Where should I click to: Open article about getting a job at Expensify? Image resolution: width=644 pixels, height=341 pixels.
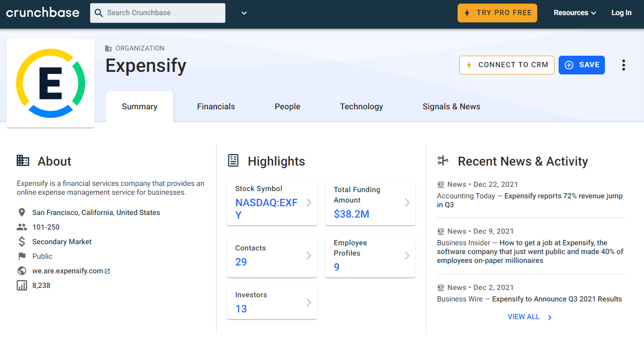click(530, 251)
